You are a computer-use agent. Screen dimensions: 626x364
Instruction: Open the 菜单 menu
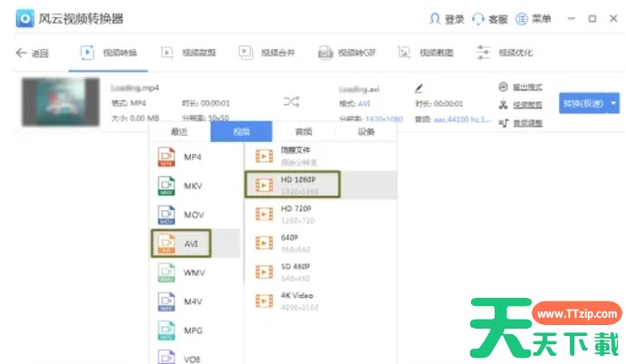pos(533,19)
